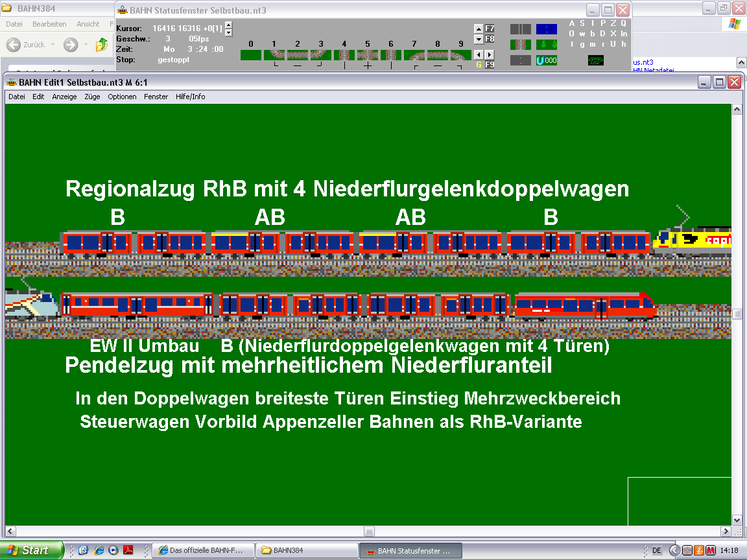The width and height of the screenshot is (747, 560).
Task: Open the Zurück history dropdown arrow
Action: pos(53,45)
